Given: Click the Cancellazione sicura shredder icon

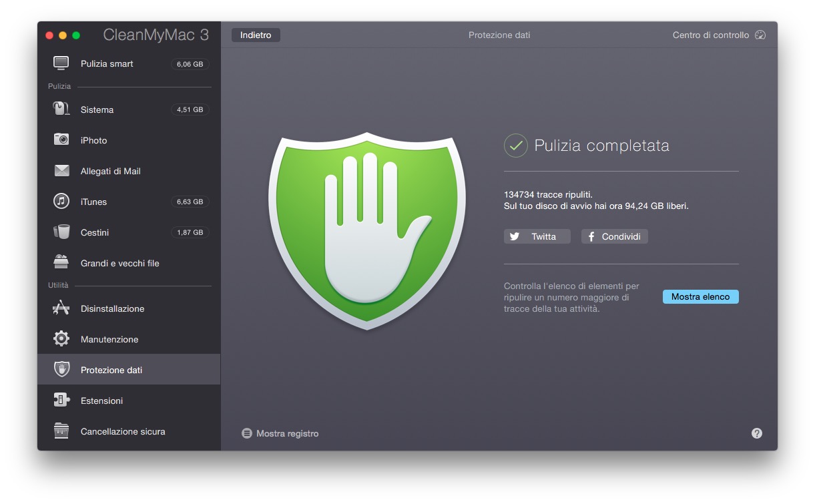Looking at the screenshot, I should click(x=61, y=431).
